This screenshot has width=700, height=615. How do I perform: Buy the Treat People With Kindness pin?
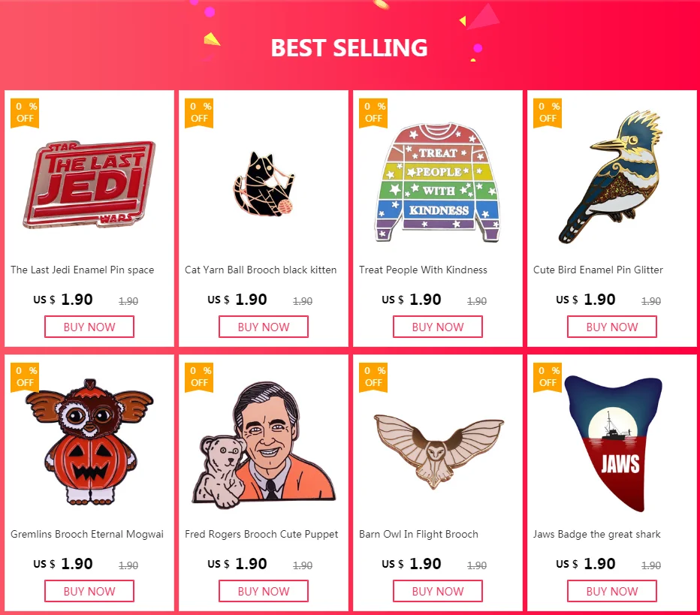437,327
